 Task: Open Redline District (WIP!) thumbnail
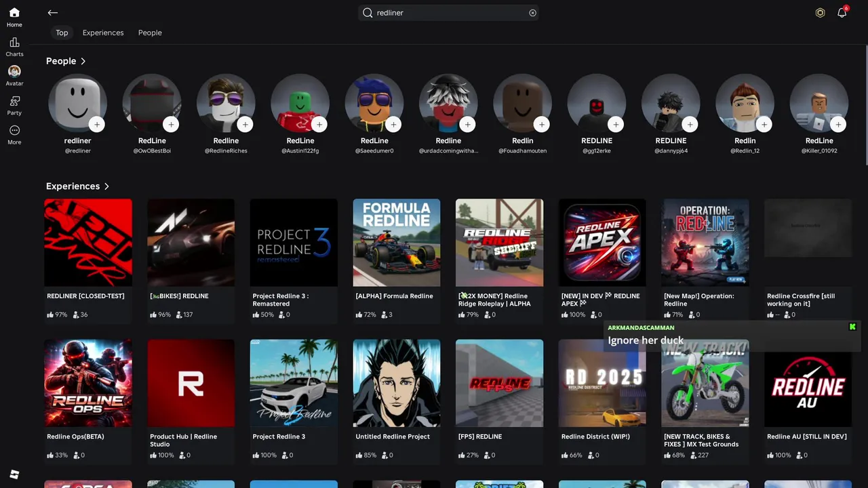(x=602, y=383)
